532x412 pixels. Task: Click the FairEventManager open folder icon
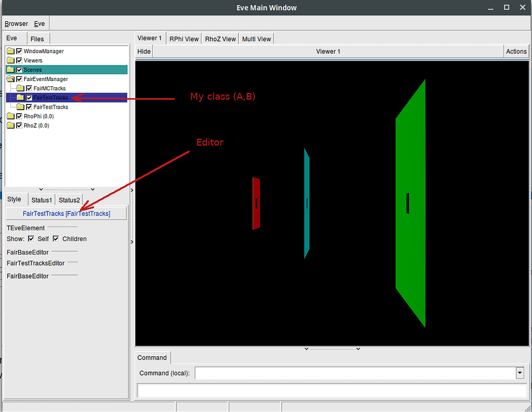[x=10, y=79]
